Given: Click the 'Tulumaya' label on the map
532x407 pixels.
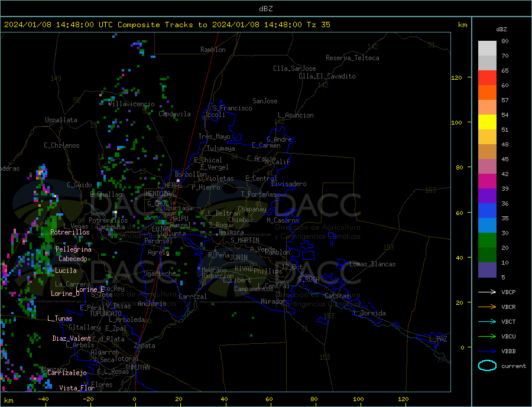Looking at the screenshot, I should coord(221,148).
